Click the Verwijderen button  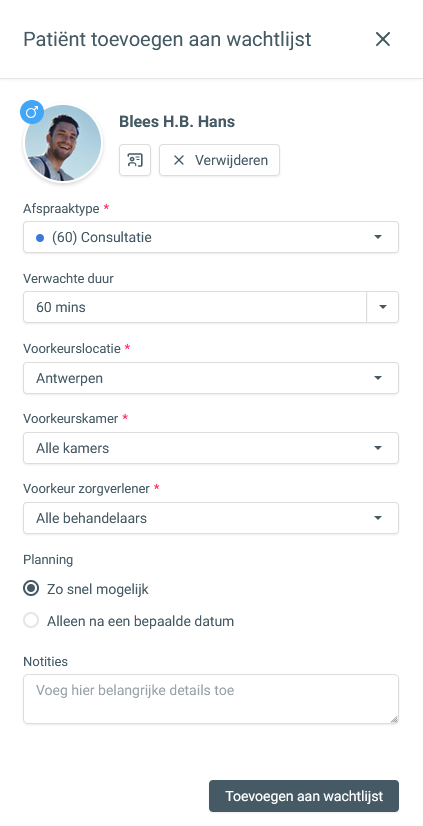220,160
